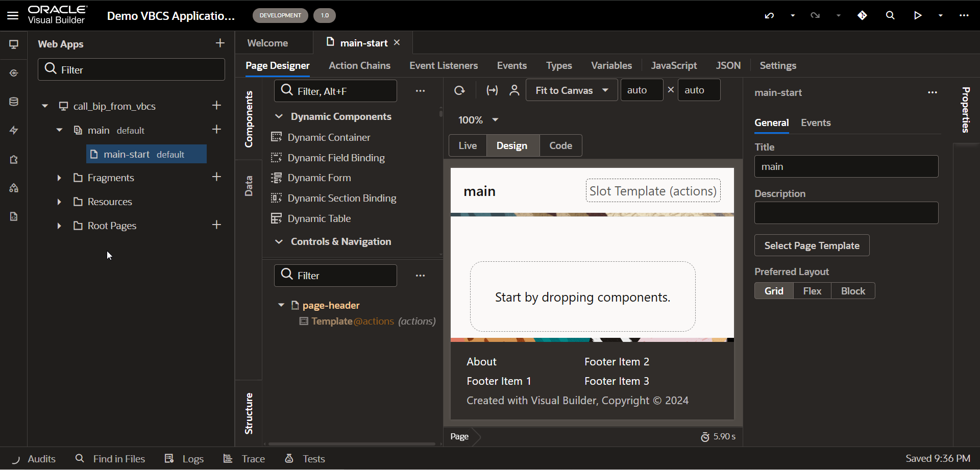Open Source view icon in sidebar
The height and width of the screenshot is (470, 980).
[x=14, y=216]
